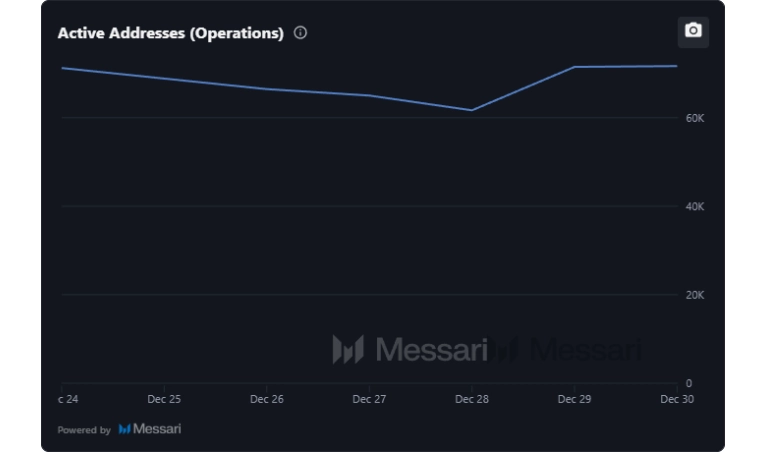
Task: Open the Messari link after Powered by
Action: [156, 429]
